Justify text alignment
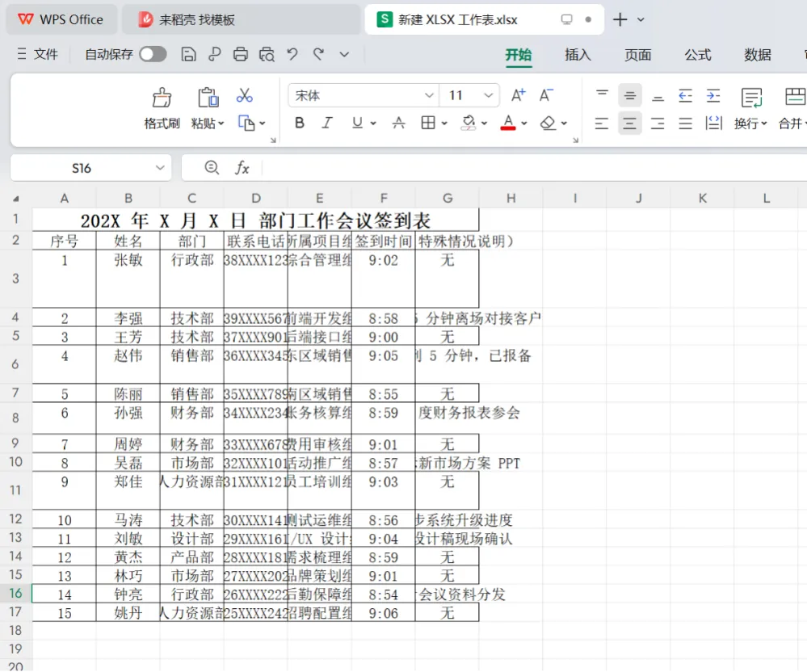The height and width of the screenshot is (672, 807). 686,123
